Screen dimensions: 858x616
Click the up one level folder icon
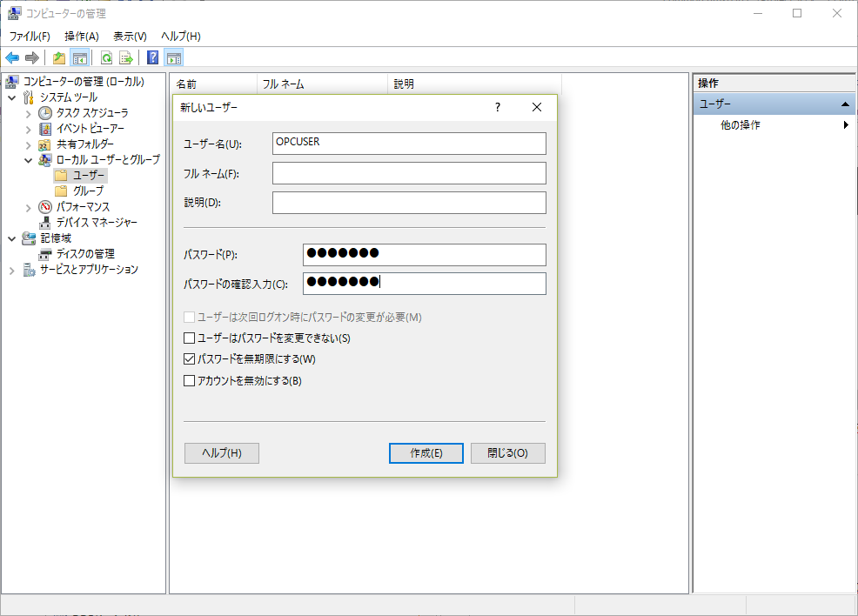[x=57, y=57]
